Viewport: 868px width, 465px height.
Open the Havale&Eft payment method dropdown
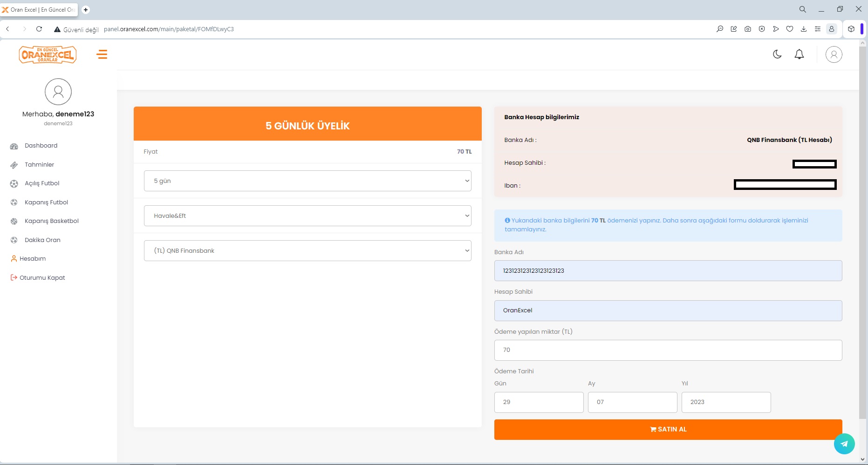(308, 216)
